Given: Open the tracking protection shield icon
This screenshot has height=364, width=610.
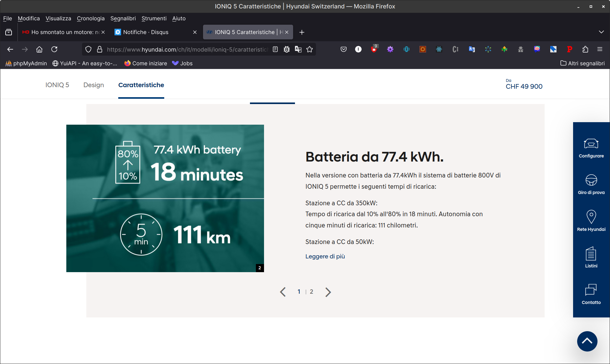Looking at the screenshot, I should click(89, 49).
